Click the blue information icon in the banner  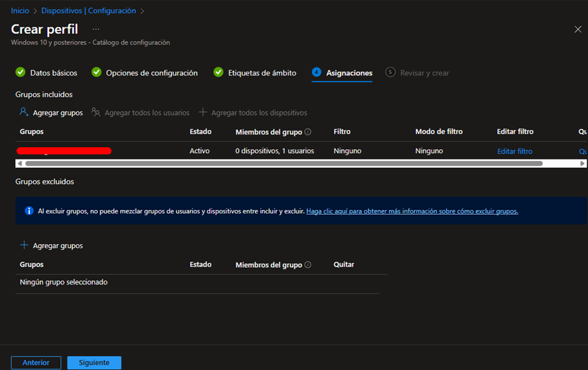29,211
